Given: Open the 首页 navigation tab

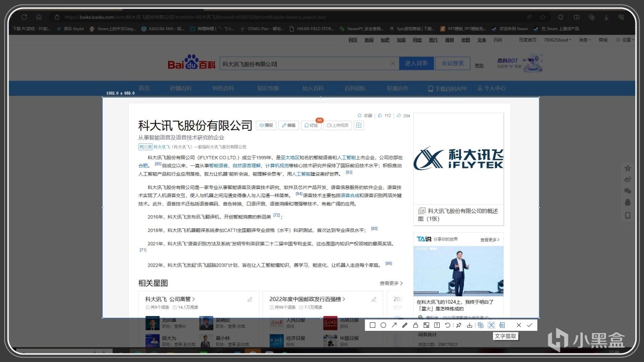Looking at the screenshot, I should coord(144,88).
